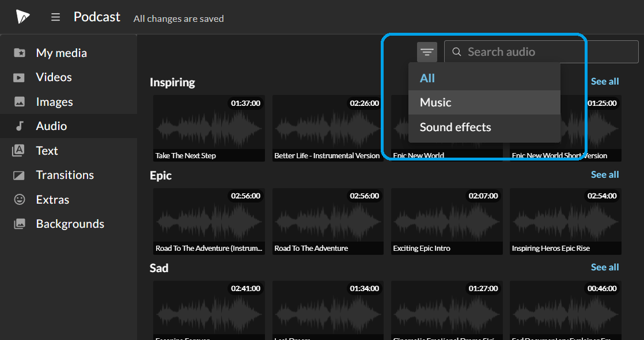Image resolution: width=644 pixels, height=340 pixels.
Task: Switch to the Videos library
Action: [54, 77]
